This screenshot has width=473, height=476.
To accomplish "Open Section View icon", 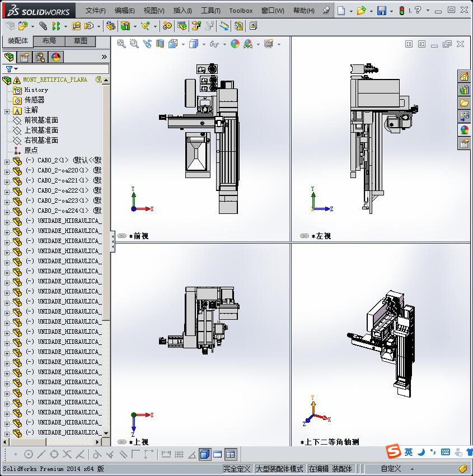I will [160, 44].
